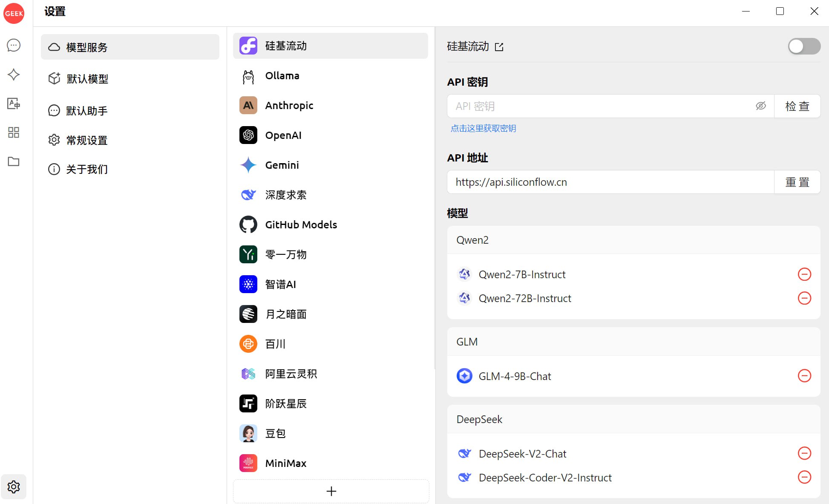829x504 pixels.
Task: Follow the 点击这里获取密钥 link
Action: [x=484, y=128]
